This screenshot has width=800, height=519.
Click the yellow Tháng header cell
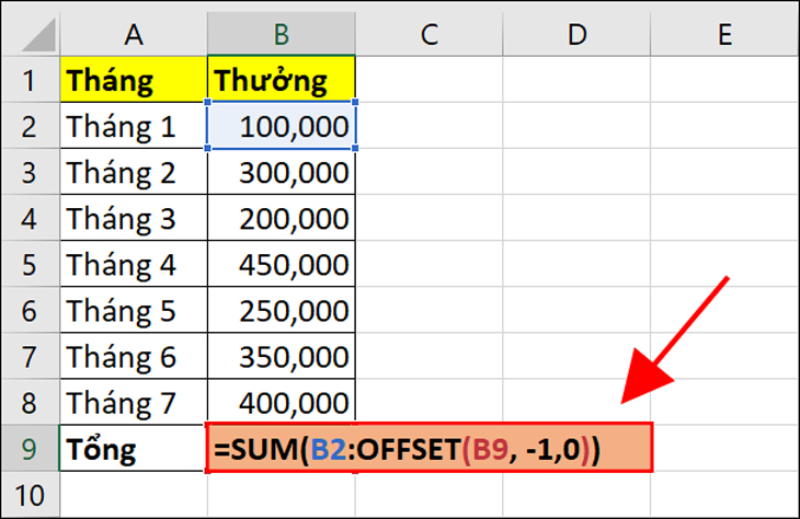pos(133,79)
